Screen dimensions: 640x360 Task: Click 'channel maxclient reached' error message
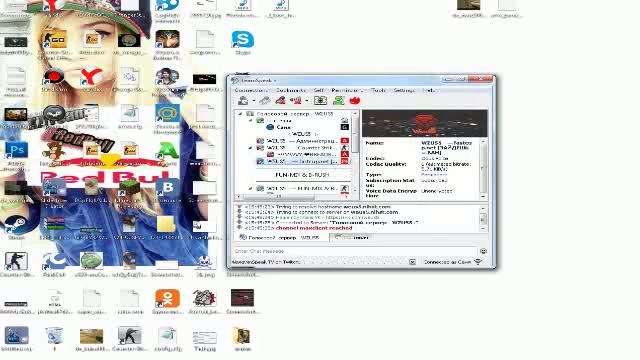click(x=314, y=228)
